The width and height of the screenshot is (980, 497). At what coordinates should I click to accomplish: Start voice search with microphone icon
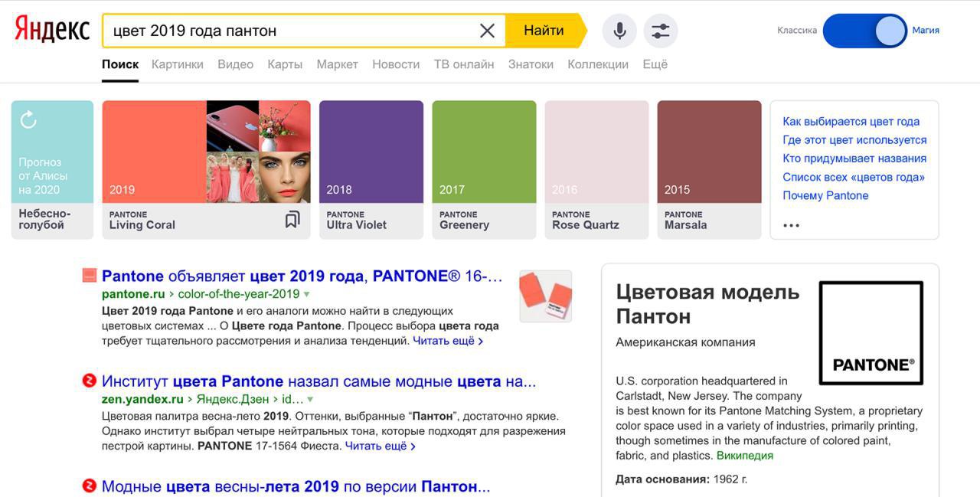[x=619, y=31]
